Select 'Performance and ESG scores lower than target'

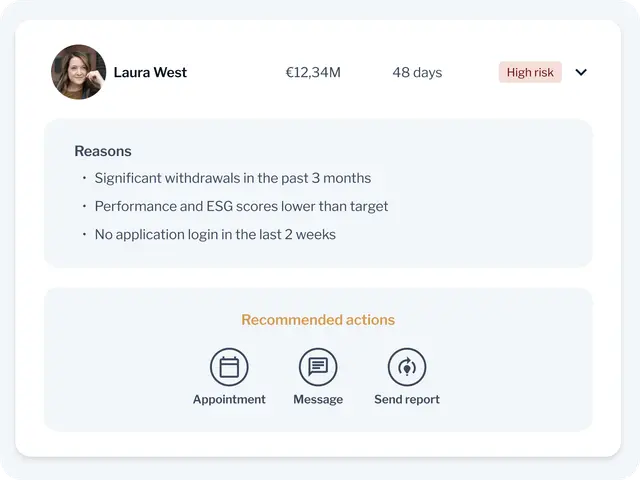pyautogui.click(x=241, y=207)
